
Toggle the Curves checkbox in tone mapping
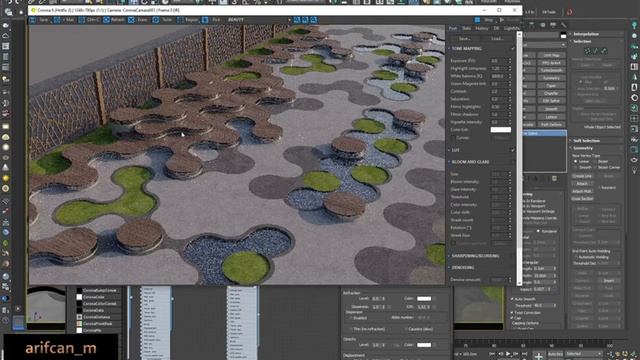click(453, 138)
